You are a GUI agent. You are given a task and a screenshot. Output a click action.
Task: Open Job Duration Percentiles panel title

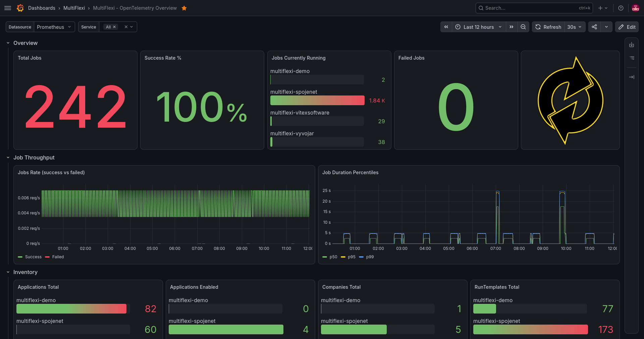click(x=350, y=173)
